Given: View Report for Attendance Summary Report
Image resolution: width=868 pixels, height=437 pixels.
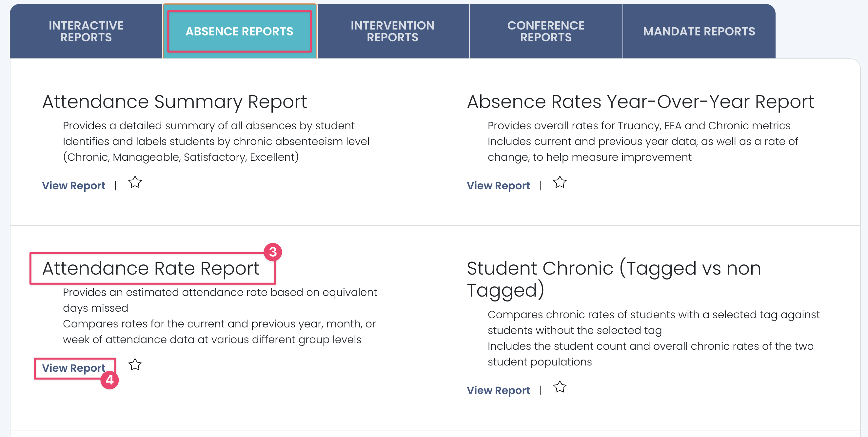Looking at the screenshot, I should point(73,186).
